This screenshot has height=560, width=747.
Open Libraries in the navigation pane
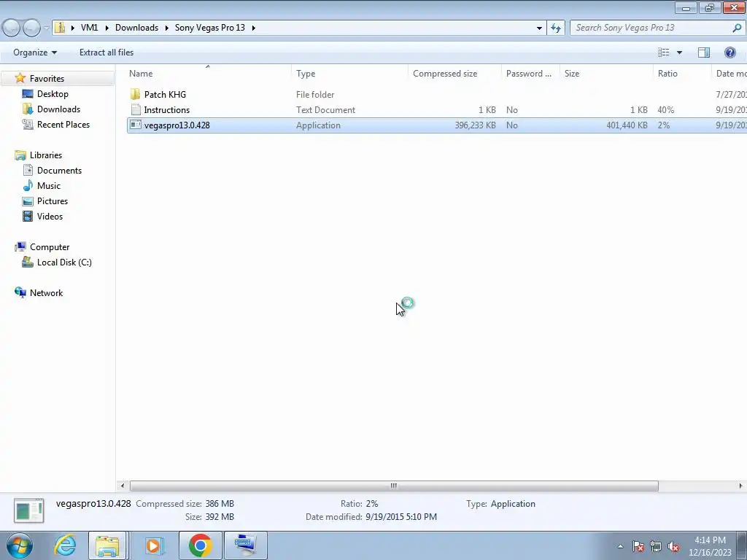point(46,155)
